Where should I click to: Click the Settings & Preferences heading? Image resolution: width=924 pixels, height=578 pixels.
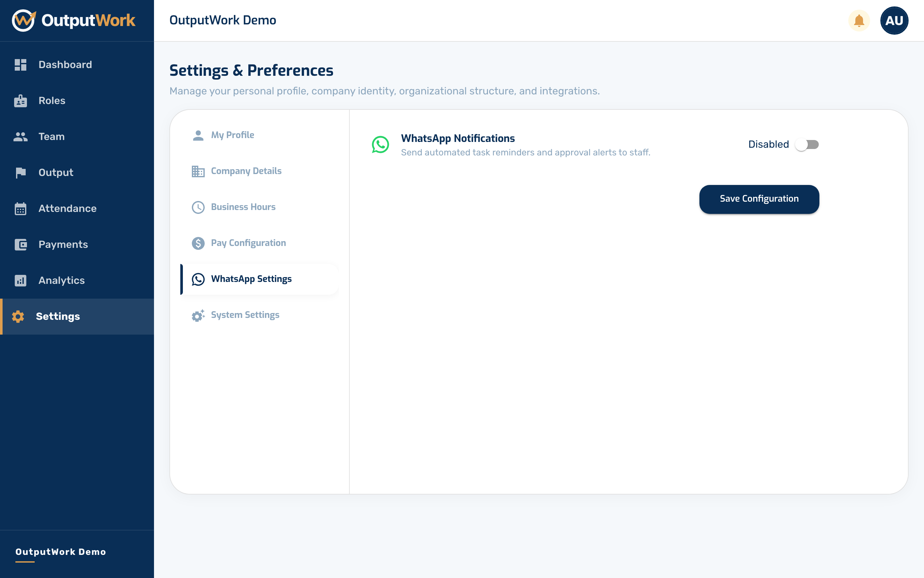[x=251, y=71]
